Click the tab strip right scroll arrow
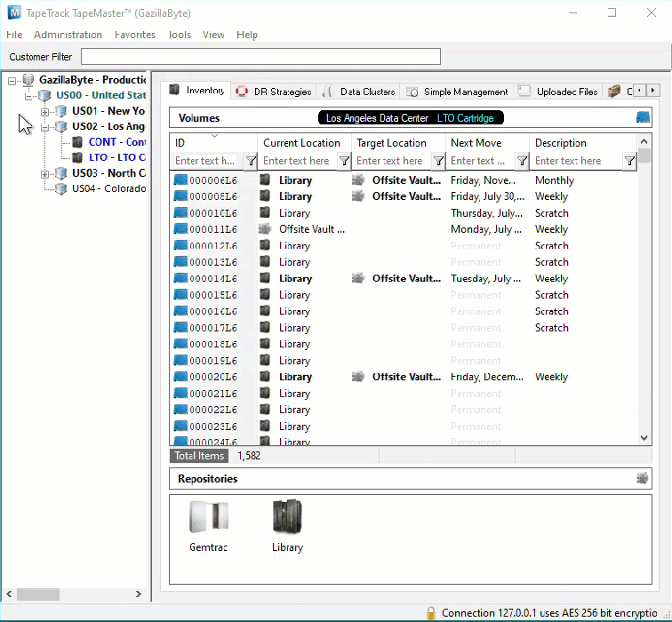This screenshot has width=672, height=622. click(652, 91)
